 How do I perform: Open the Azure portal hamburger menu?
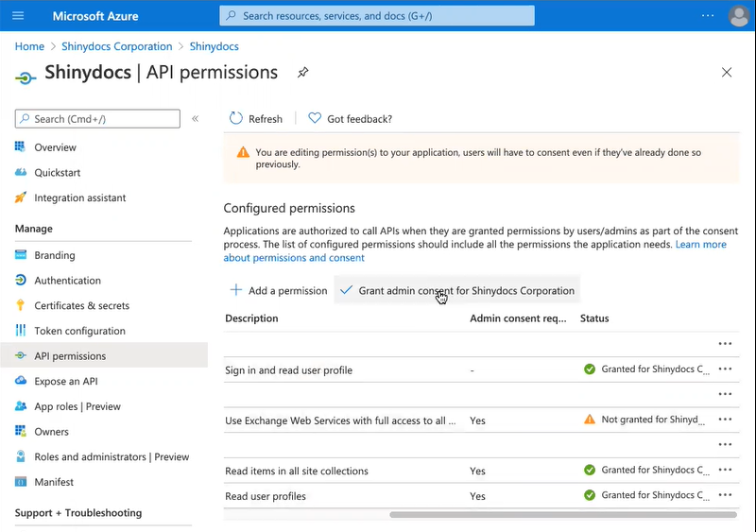[18, 16]
